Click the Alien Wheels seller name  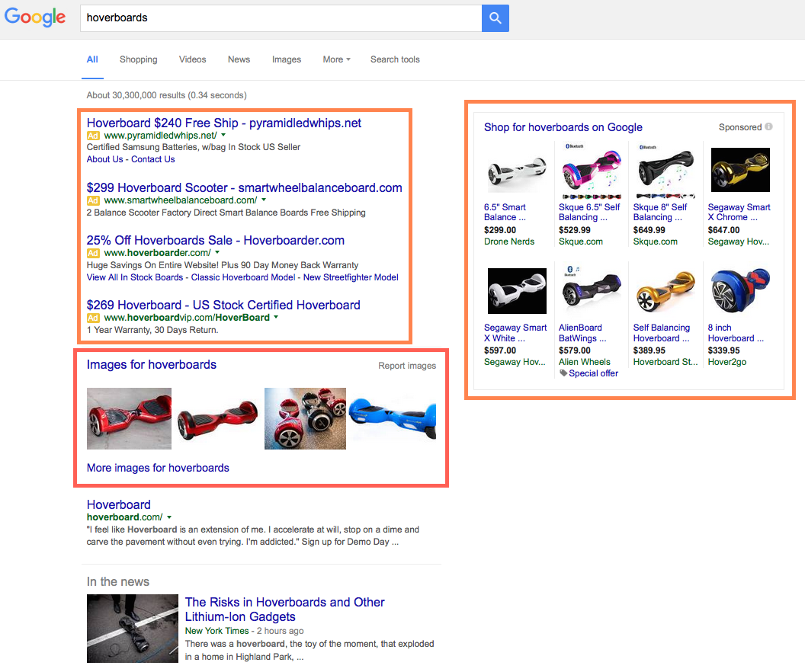(584, 362)
